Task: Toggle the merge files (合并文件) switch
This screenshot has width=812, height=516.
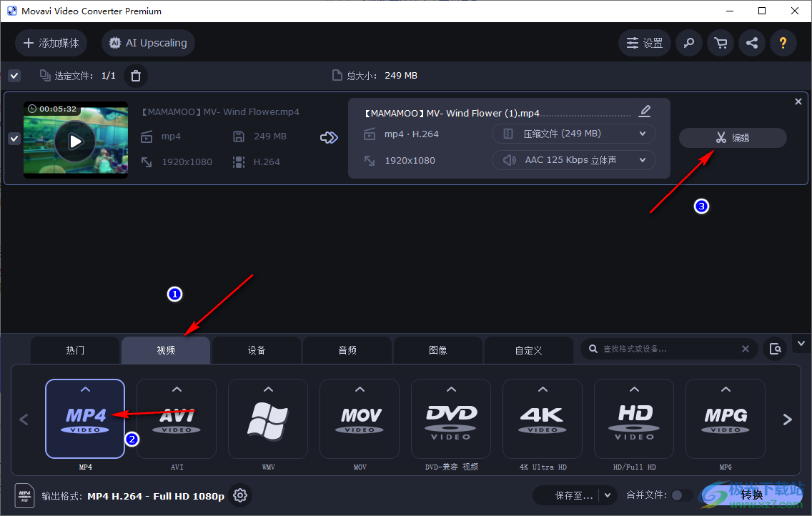Action: 681,495
